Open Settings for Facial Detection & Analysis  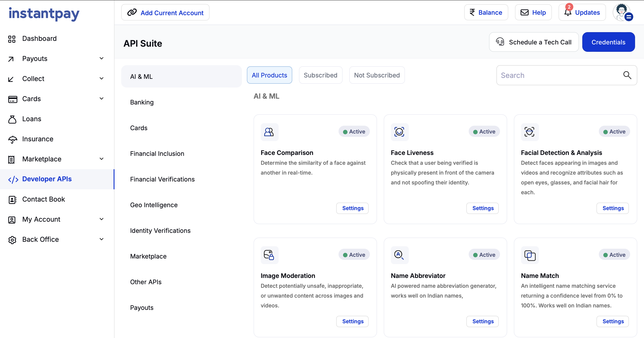point(613,208)
